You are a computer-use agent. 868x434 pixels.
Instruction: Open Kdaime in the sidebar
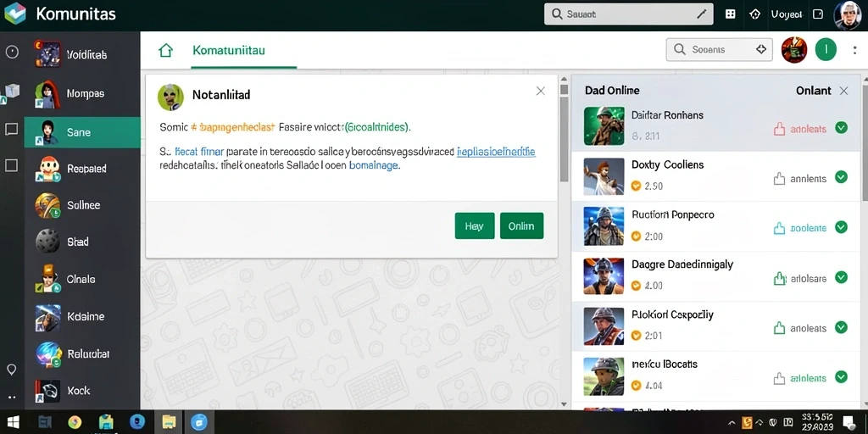[82, 317]
